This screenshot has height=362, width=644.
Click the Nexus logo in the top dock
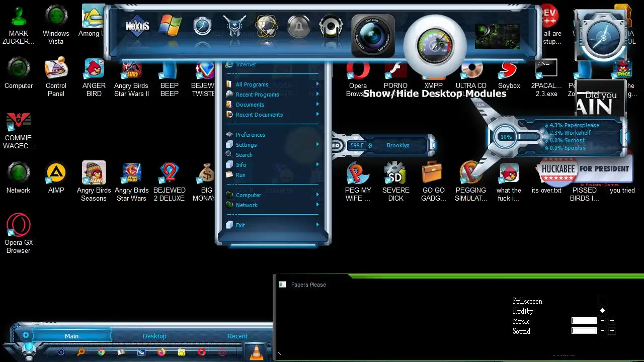(137, 26)
